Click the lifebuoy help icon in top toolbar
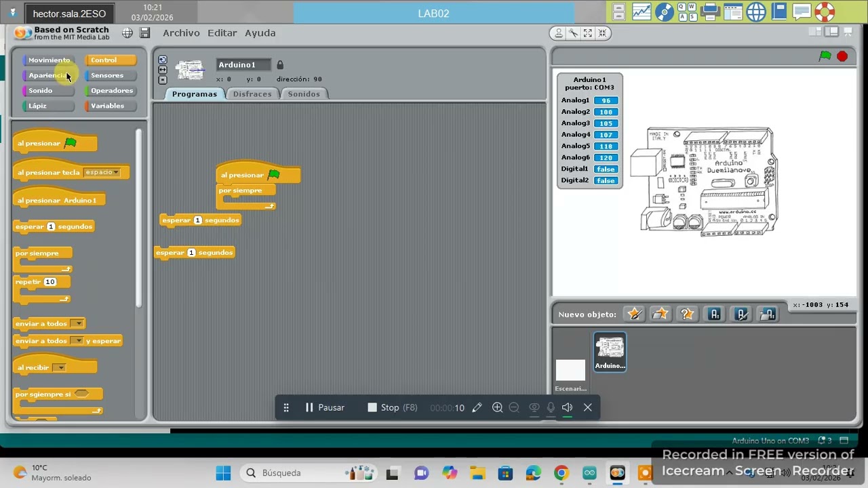 [825, 12]
